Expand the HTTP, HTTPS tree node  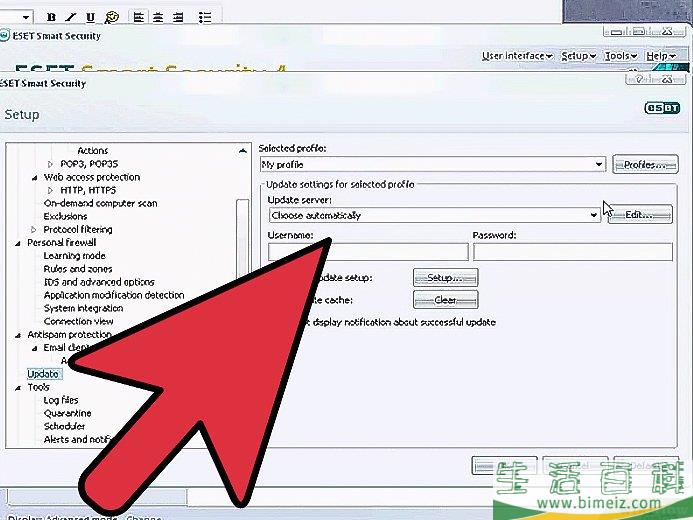coord(50,190)
